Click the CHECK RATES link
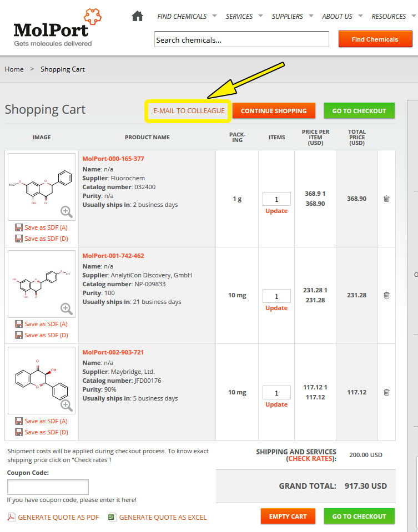This screenshot has height=532, width=418. [310, 459]
